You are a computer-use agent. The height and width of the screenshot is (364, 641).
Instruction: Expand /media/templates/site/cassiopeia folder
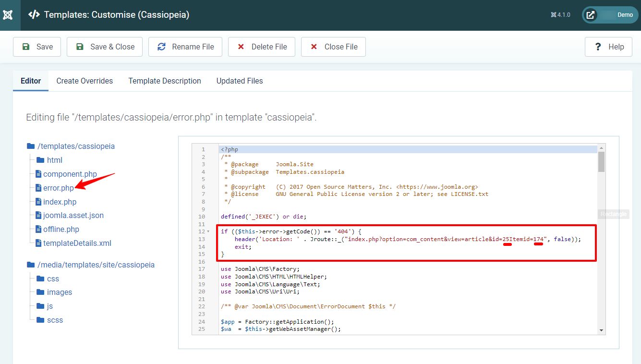click(x=96, y=265)
